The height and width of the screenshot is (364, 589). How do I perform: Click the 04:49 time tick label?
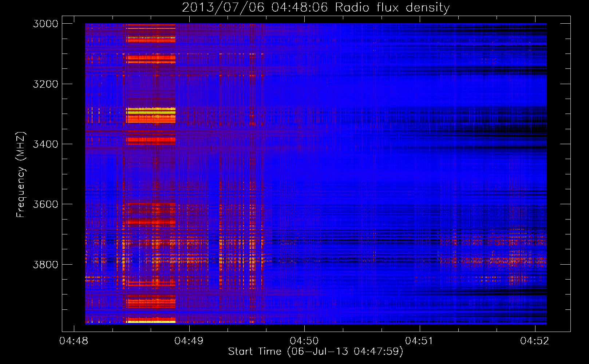[x=189, y=341]
